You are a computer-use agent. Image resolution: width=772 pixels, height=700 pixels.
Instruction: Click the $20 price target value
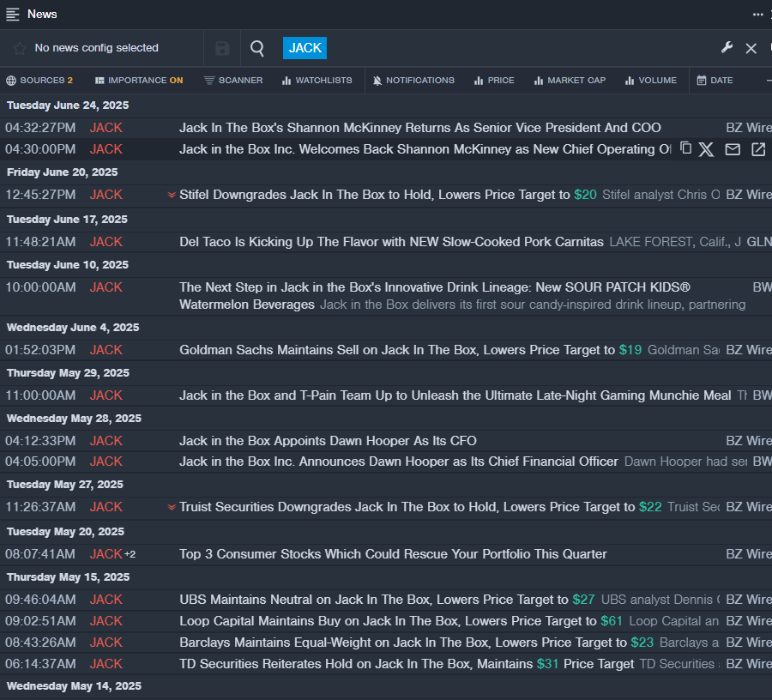[585, 195]
